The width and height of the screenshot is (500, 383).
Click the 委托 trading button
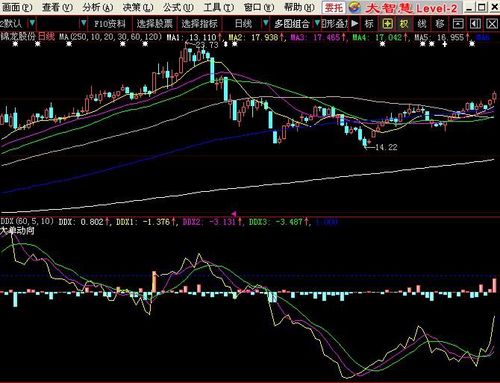334,8
